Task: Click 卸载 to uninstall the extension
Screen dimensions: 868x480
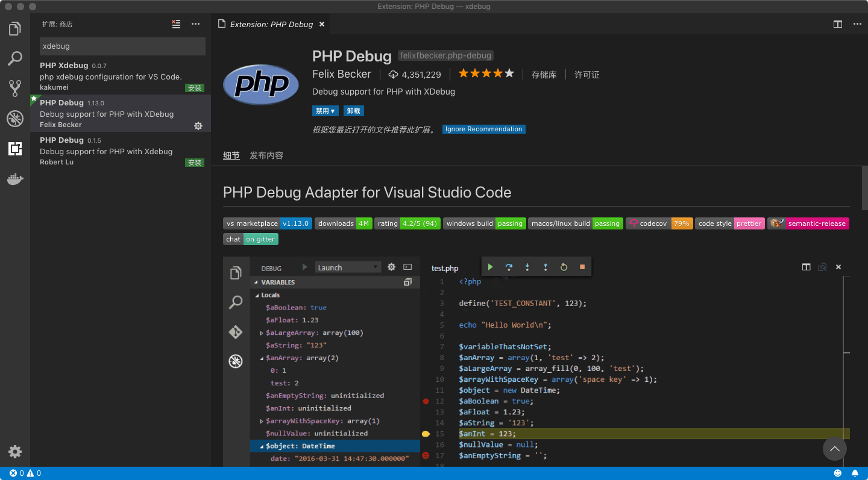Action: coord(353,111)
